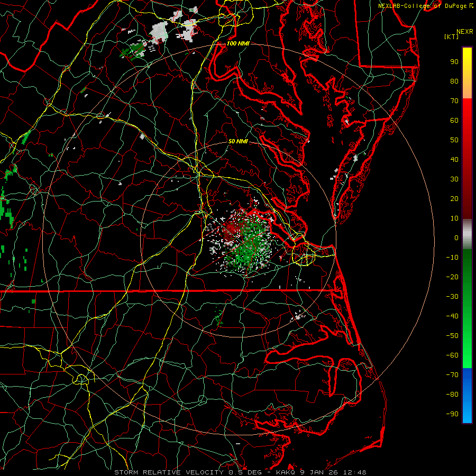
Task: Click the 20 value on the velocity scale
Action: point(454,199)
